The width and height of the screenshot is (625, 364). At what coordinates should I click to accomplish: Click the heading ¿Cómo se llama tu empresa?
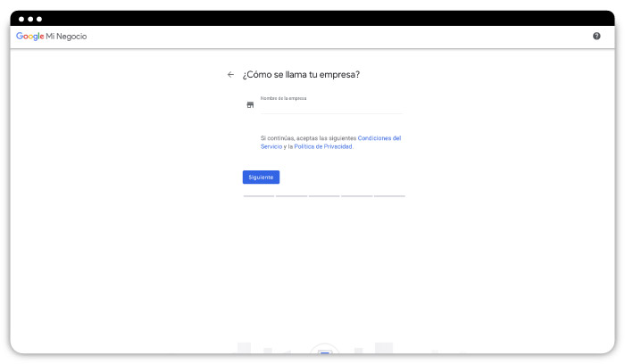pos(302,74)
